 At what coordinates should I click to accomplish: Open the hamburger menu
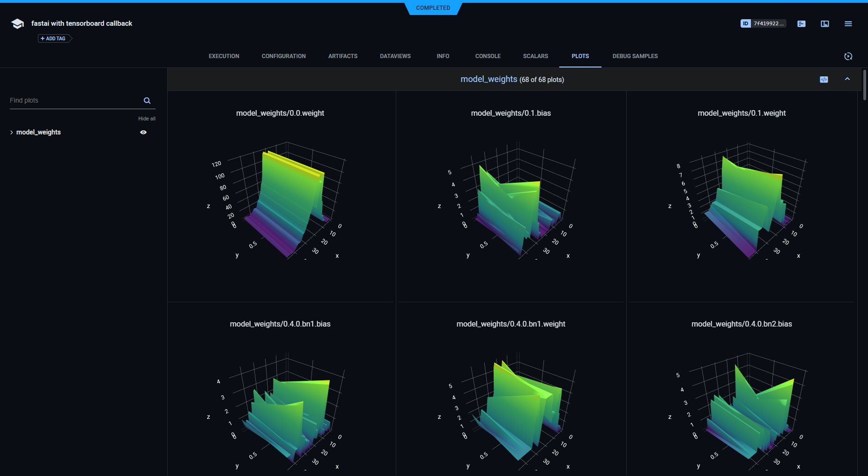pyautogui.click(x=848, y=24)
